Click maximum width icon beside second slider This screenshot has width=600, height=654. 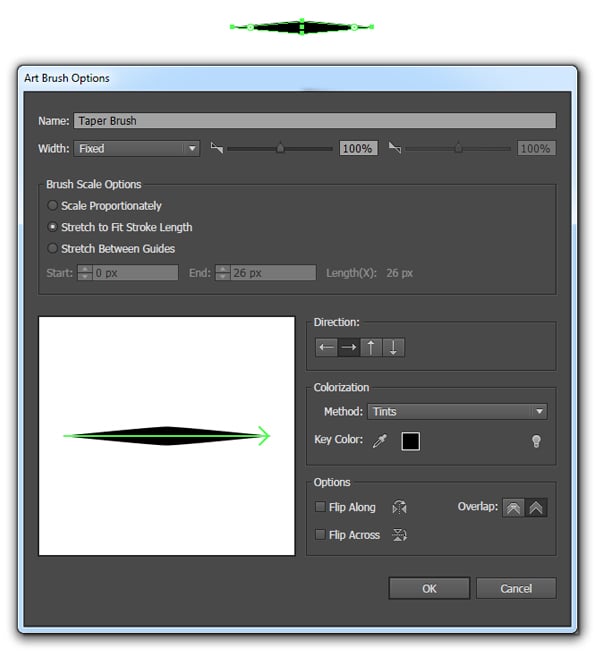coord(394,148)
